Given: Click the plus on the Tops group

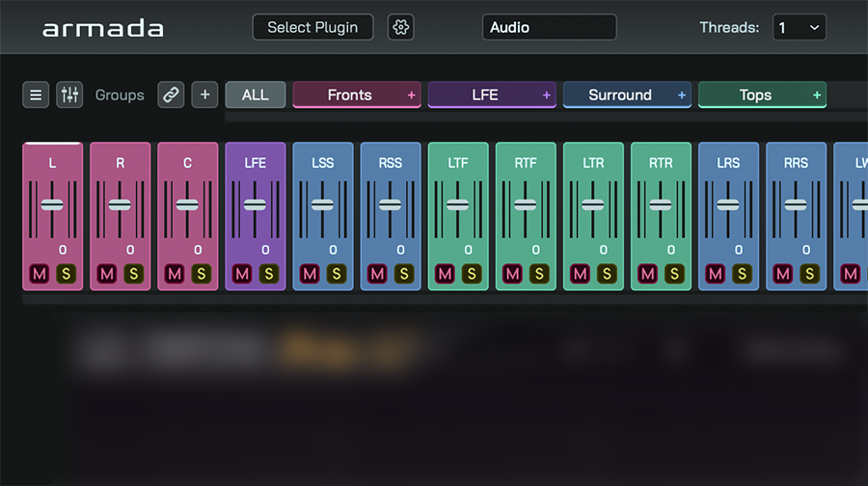Looking at the screenshot, I should click(817, 95).
